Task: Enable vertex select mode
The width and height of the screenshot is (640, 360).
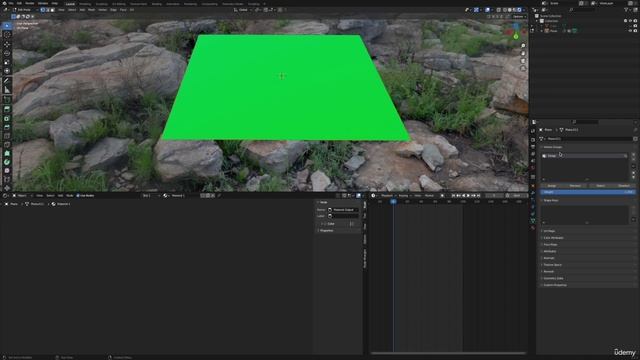Action: 42,10
